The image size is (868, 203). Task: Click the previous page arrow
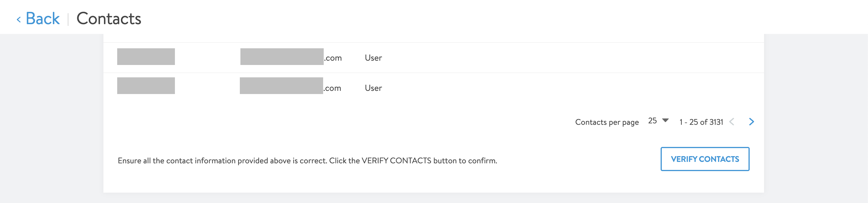click(x=732, y=122)
